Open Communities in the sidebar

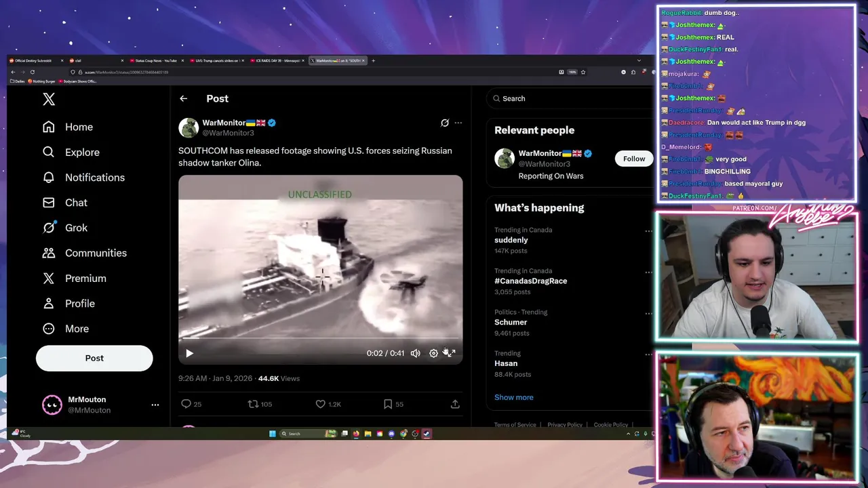[83, 253]
